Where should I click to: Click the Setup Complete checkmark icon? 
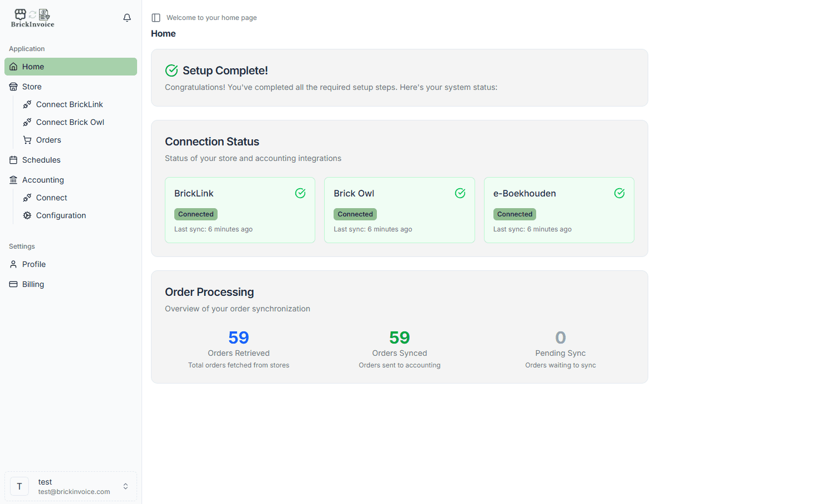coord(172,70)
